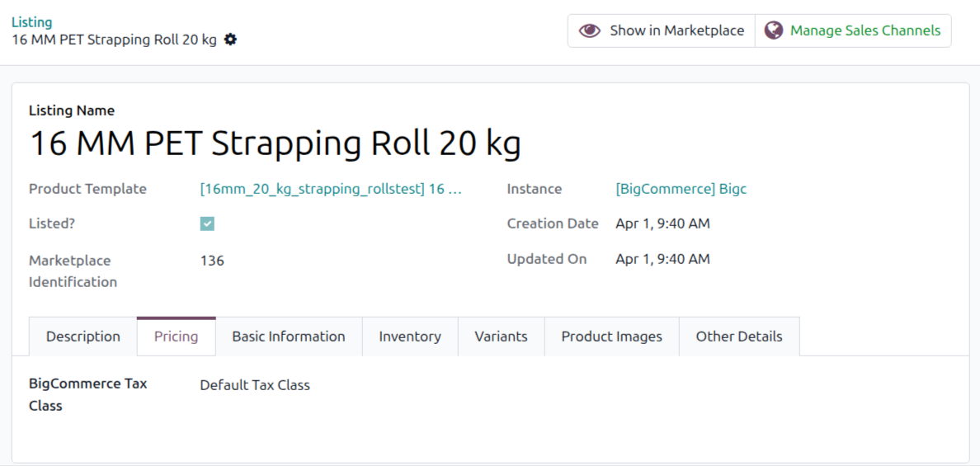
Task: Click the globe icon on Manage Sales Channels
Action: coord(774,31)
